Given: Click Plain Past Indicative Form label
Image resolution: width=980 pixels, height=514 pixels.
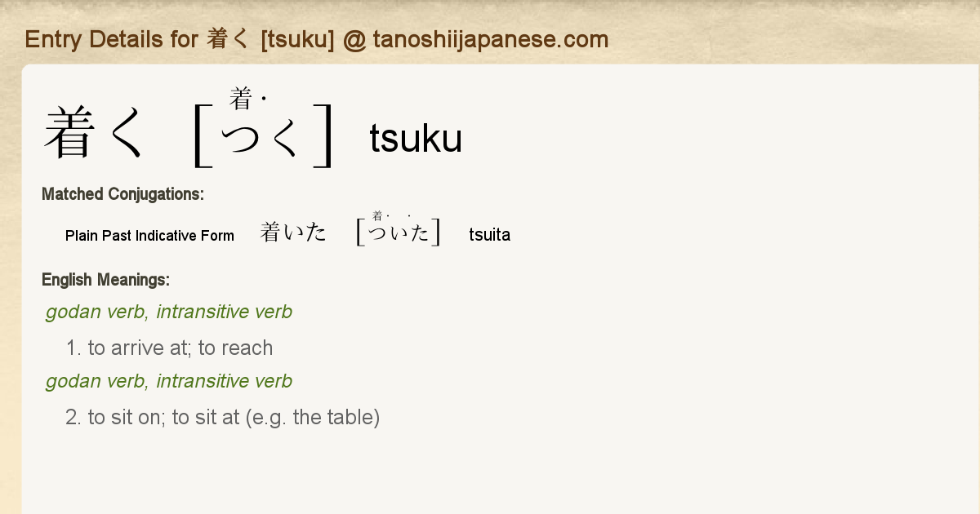Looking at the screenshot, I should 149,236.
